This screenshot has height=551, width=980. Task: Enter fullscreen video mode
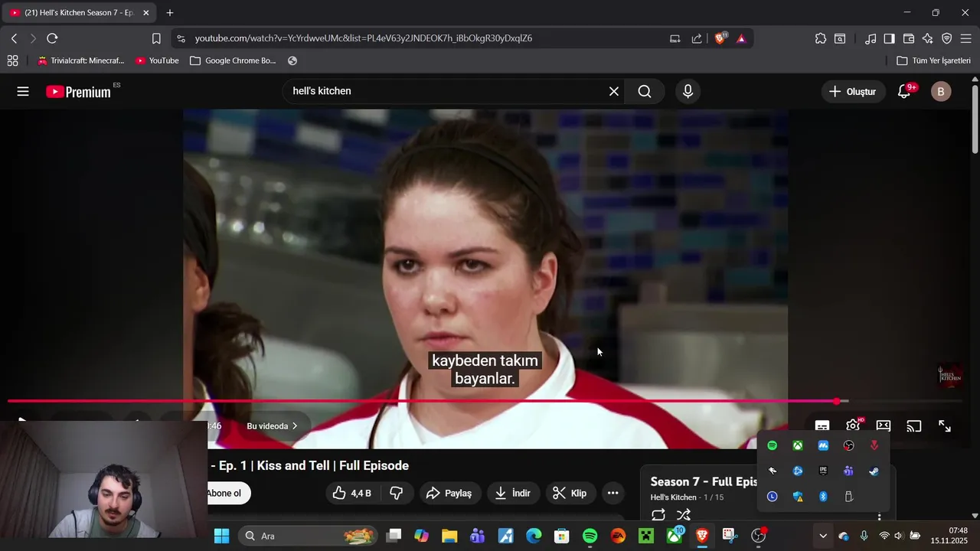(x=945, y=426)
